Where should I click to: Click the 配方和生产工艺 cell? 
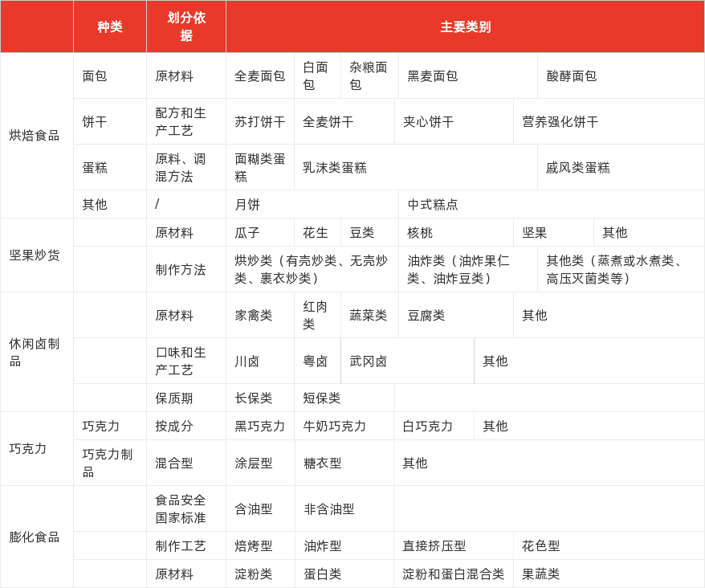(186, 121)
